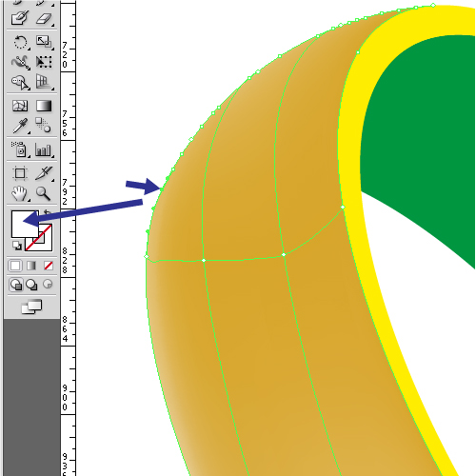Select the Stroke box with none slash
Viewport: 476px width, 476px height.
[x=39, y=238]
